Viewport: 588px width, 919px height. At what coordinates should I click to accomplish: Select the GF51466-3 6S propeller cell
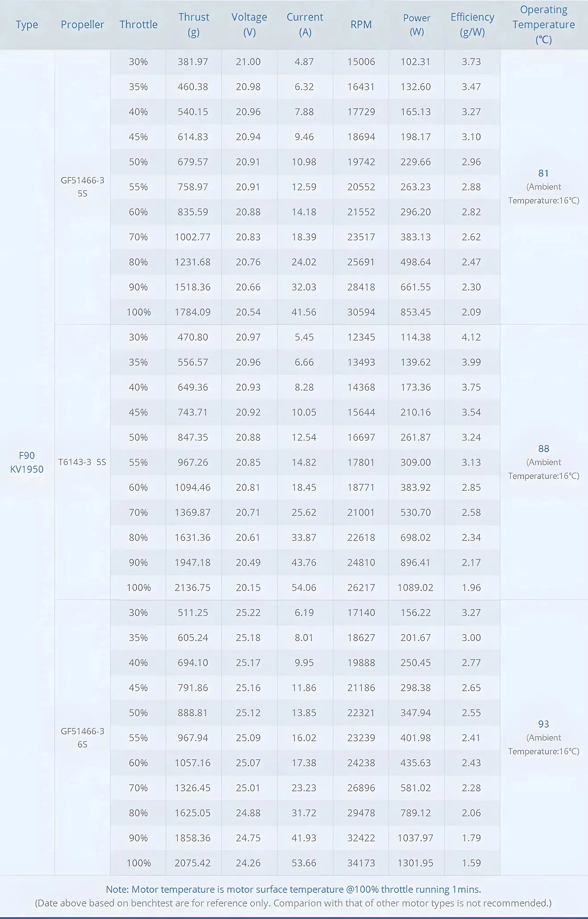[x=82, y=738]
